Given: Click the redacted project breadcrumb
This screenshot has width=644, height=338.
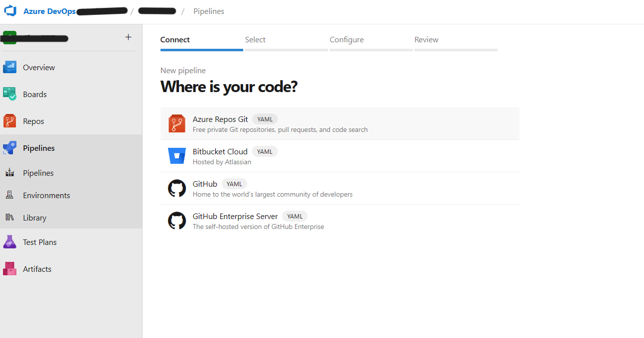Looking at the screenshot, I should (157, 11).
